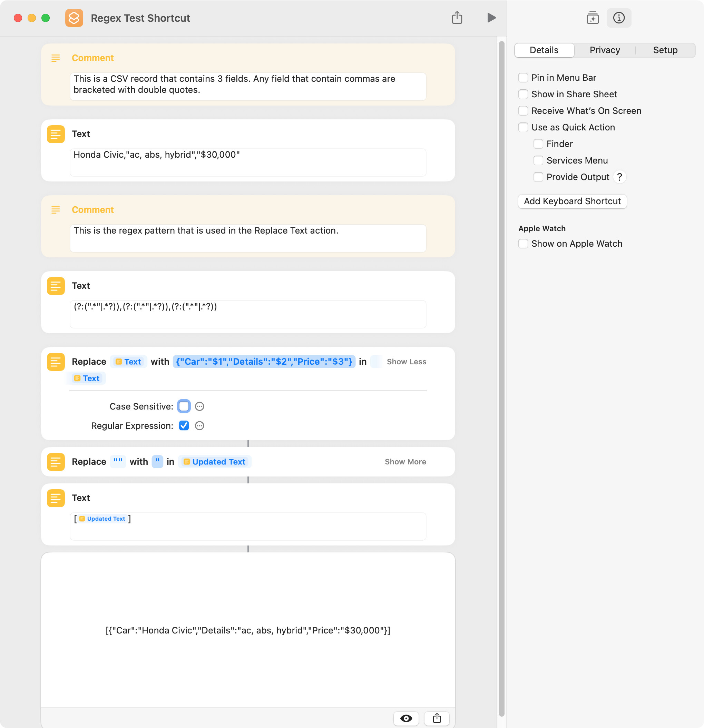Click the single quote replacement field
Image resolution: width=704 pixels, height=728 pixels.
click(x=157, y=462)
